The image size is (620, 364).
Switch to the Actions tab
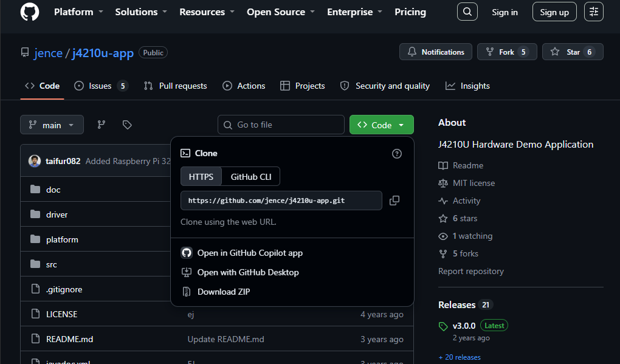244,86
